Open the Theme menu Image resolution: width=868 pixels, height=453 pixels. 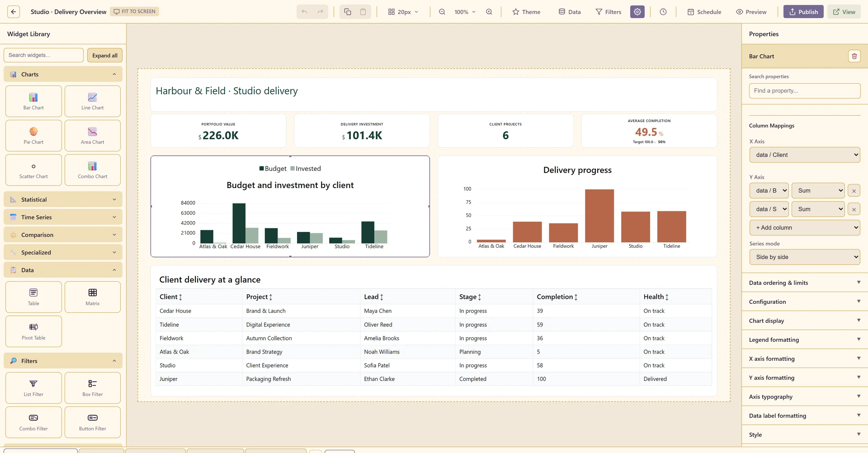point(526,12)
